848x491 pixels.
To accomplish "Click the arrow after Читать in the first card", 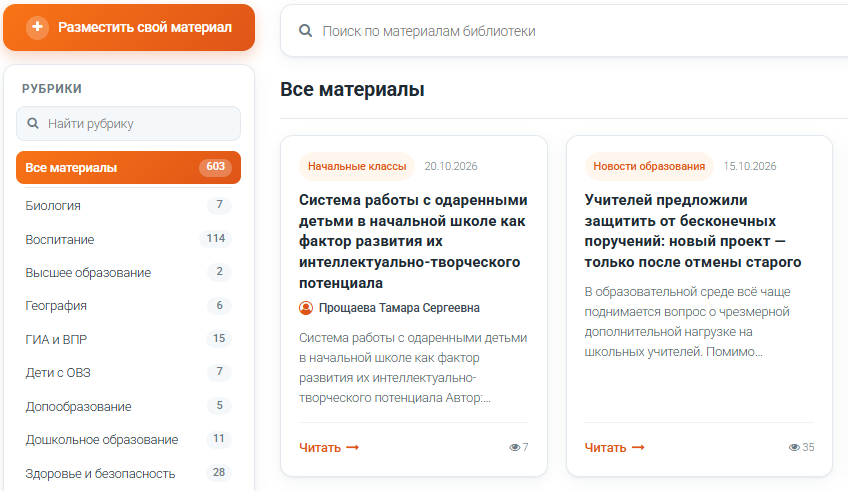I will pos(353,447).
